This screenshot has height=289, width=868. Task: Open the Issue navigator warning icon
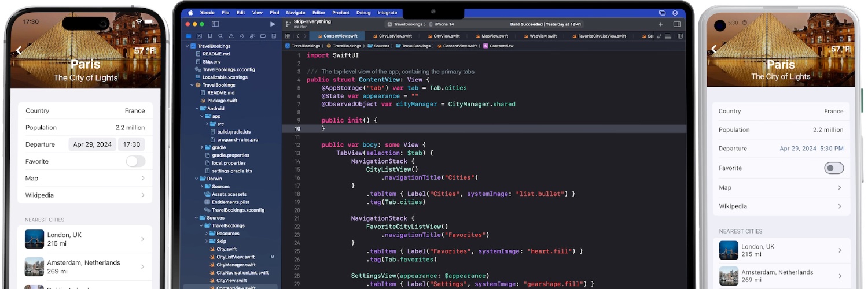click(231, 36)
